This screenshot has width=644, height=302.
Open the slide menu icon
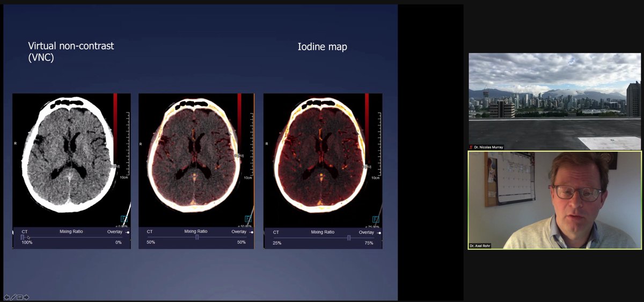pos(20,297)
